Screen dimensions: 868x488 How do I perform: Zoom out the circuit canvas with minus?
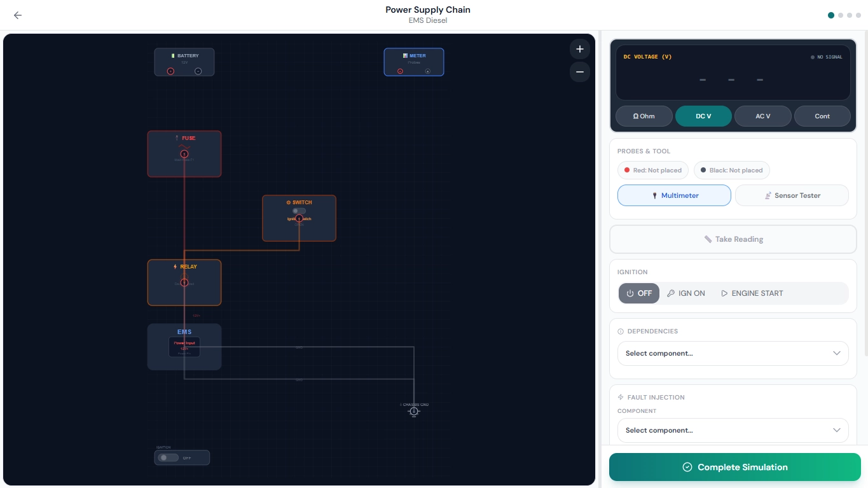pyautogui.click(x=579, y=72)
